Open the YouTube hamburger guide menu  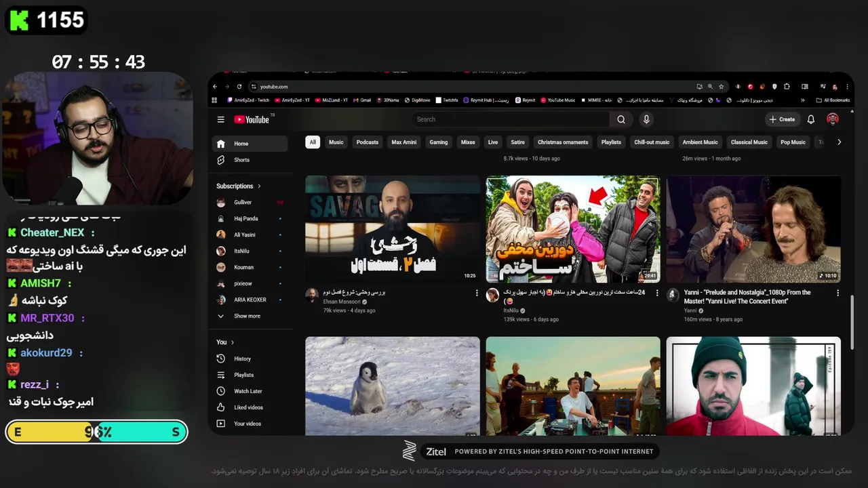pyautogui.click(x=220, y=119)
